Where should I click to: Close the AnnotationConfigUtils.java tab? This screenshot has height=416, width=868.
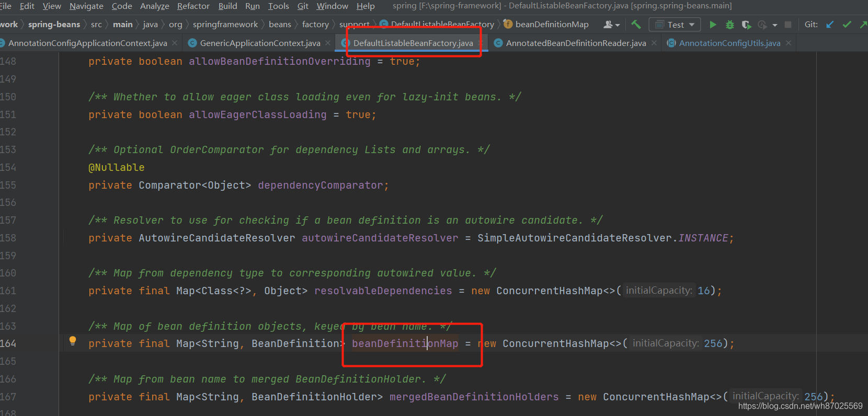point(789,43)
